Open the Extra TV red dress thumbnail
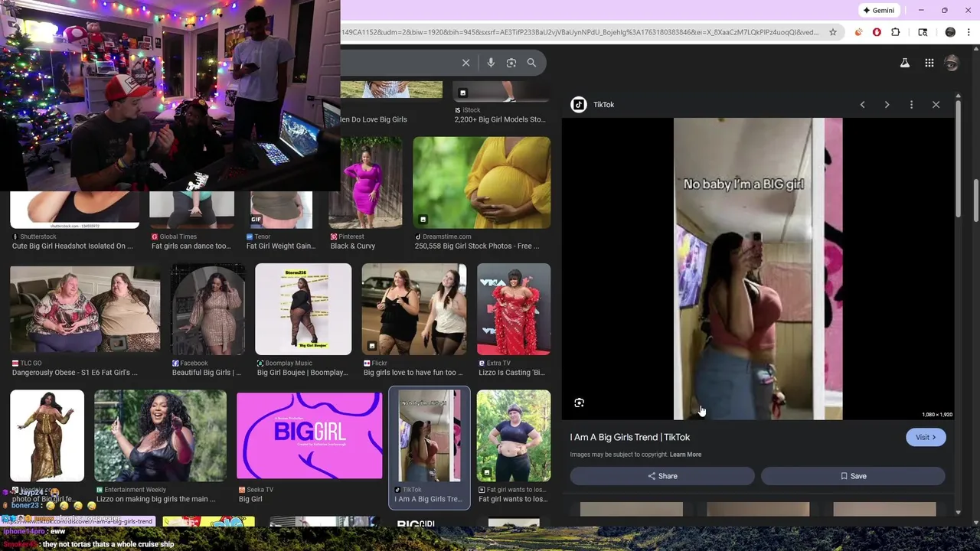 click(514, 309)
